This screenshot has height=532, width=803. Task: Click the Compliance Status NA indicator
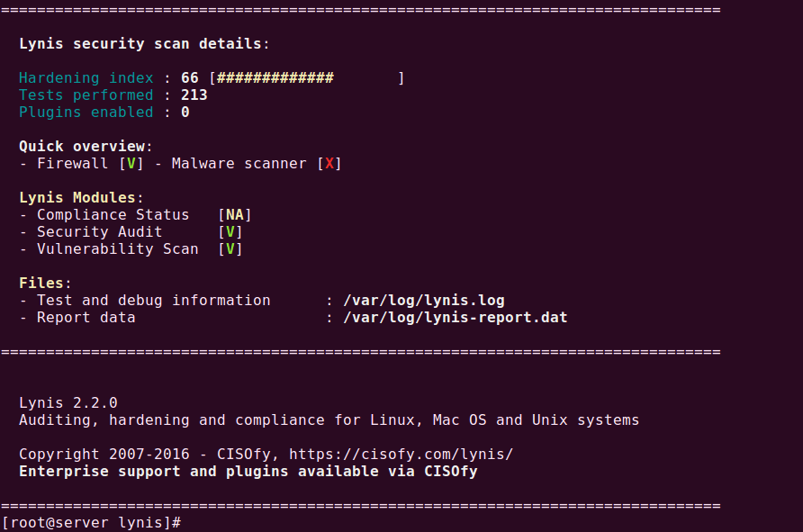235,215
